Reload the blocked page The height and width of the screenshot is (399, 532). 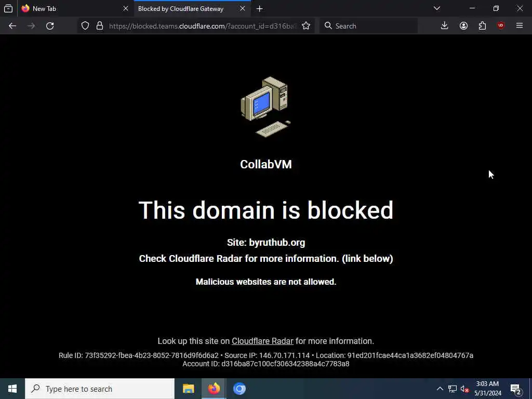(50, 26)
